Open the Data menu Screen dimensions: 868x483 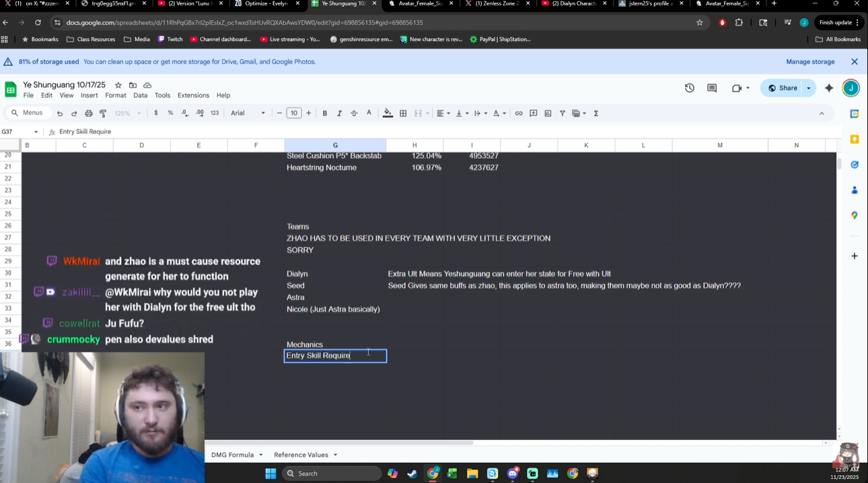click(140, 96)
